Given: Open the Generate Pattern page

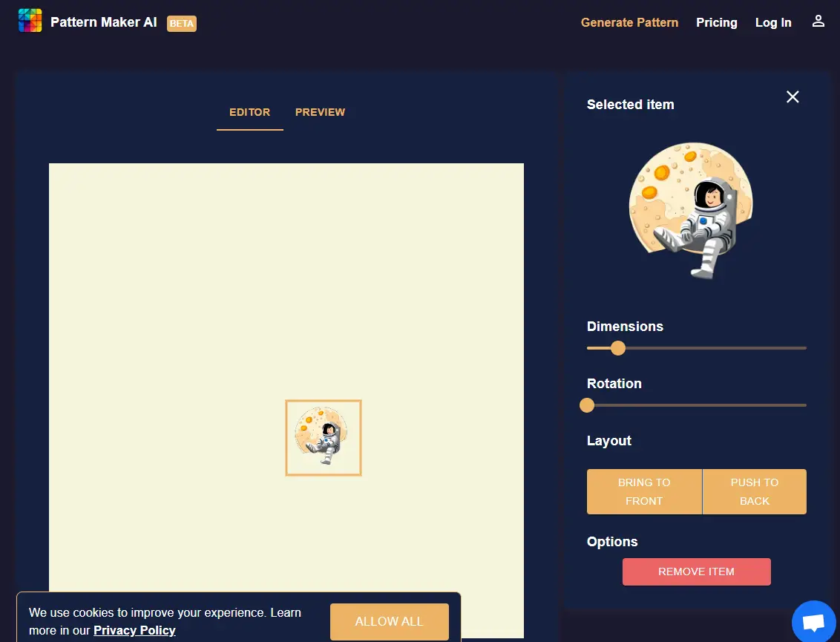Looking at the screenshot, I should click(x=629, y=22).
